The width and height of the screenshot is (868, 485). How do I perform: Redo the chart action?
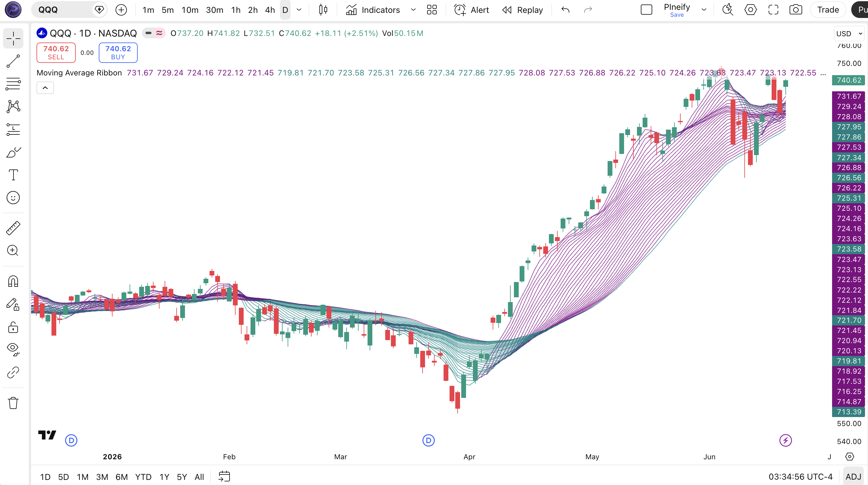pos(588,10)
